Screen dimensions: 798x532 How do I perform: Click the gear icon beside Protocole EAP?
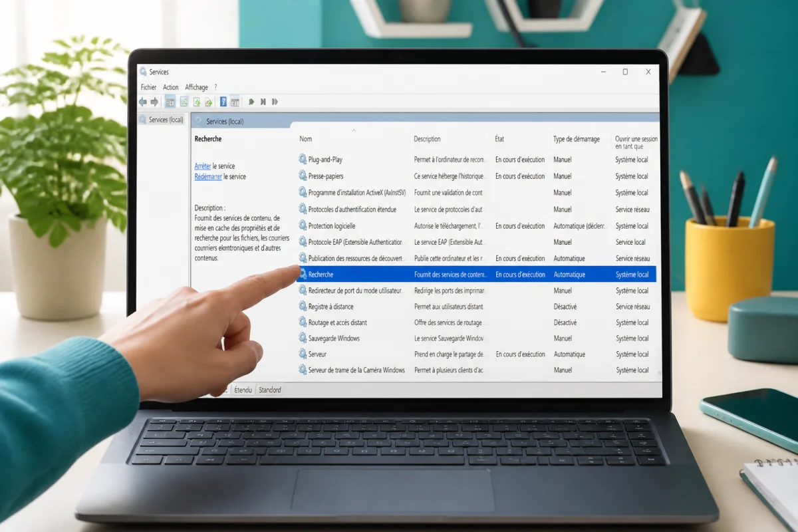[303, 242]
